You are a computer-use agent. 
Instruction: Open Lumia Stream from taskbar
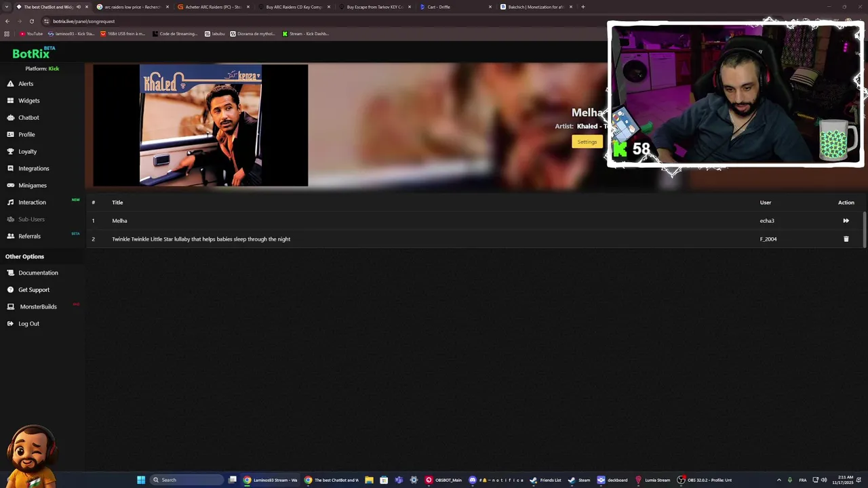[652, 480]
